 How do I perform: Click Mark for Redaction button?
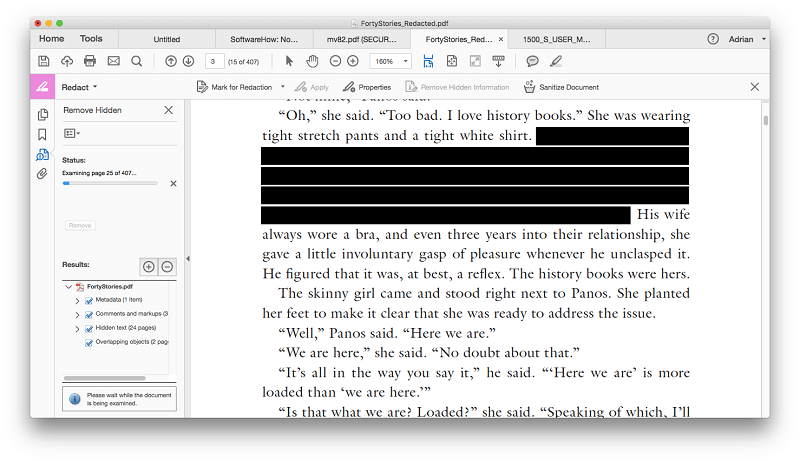click(235, 87)
